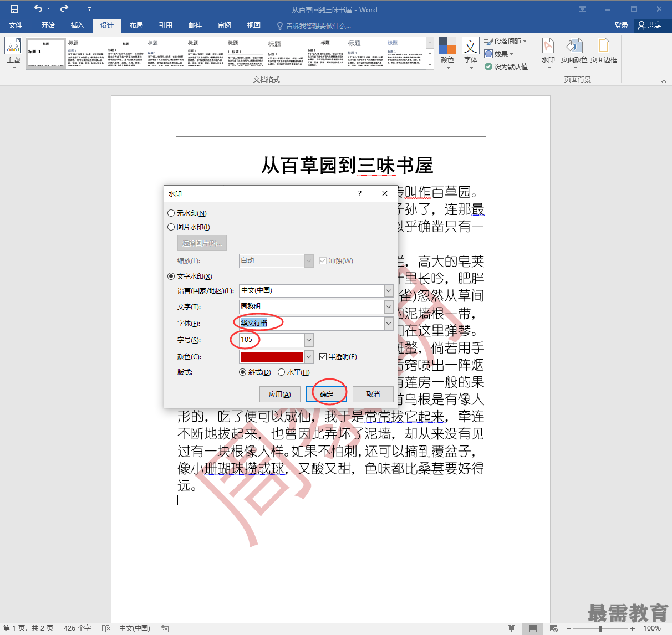Click the font size 105 field
The height and width of the screenshot is (635, 672).
272,340
